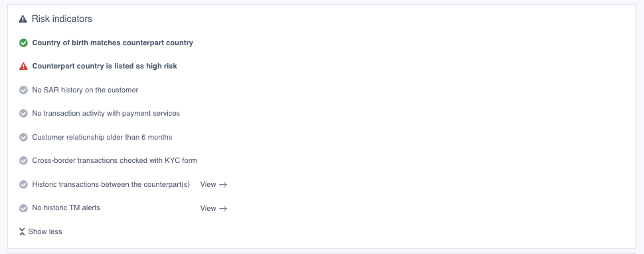Viewport: 644px width, 254px height.
Task: Click 'Cross-border transactions checked with KYC form' text
Action: (x=115, y=161)
